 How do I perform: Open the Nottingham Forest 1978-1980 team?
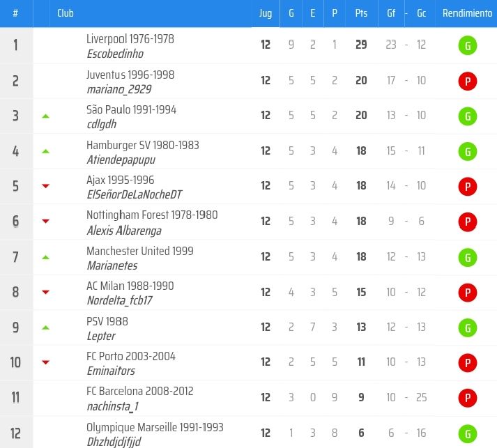pos(152,215)
